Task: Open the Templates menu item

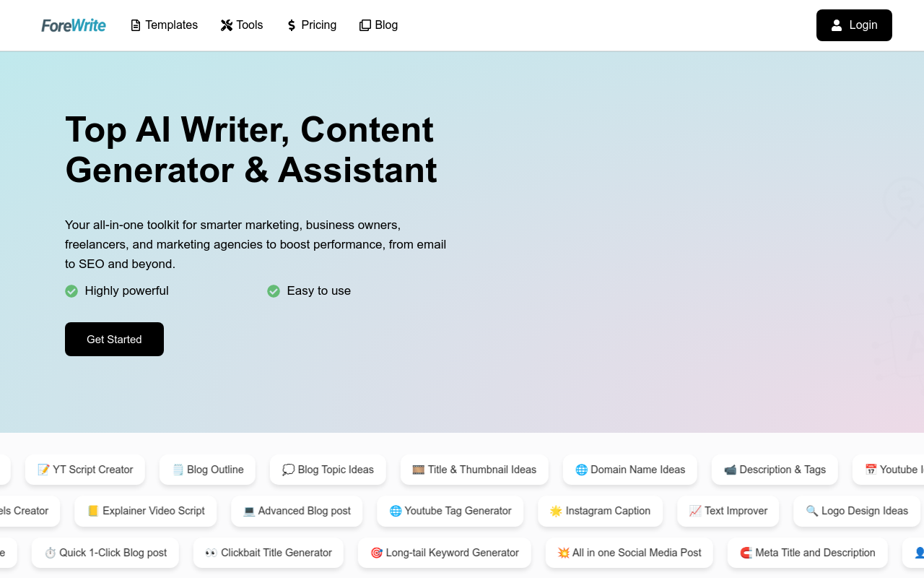Action: coord(164,25)
